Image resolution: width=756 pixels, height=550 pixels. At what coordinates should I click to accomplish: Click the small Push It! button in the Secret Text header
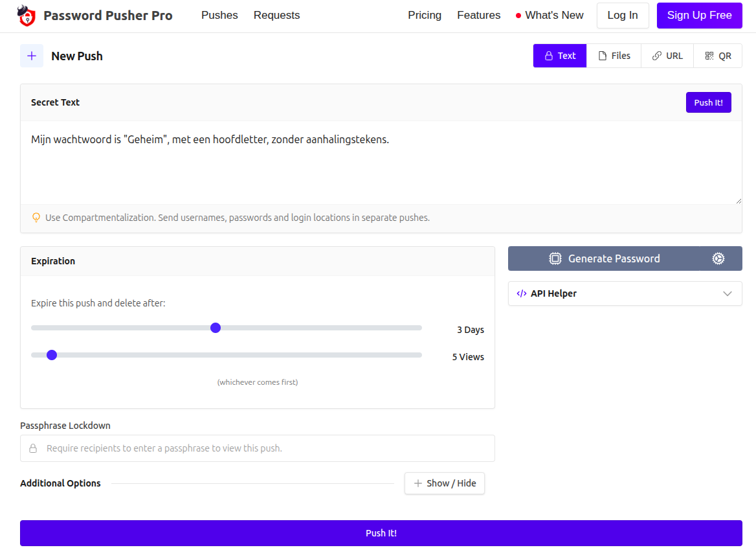pyautogui.click(x=708, y=102)
